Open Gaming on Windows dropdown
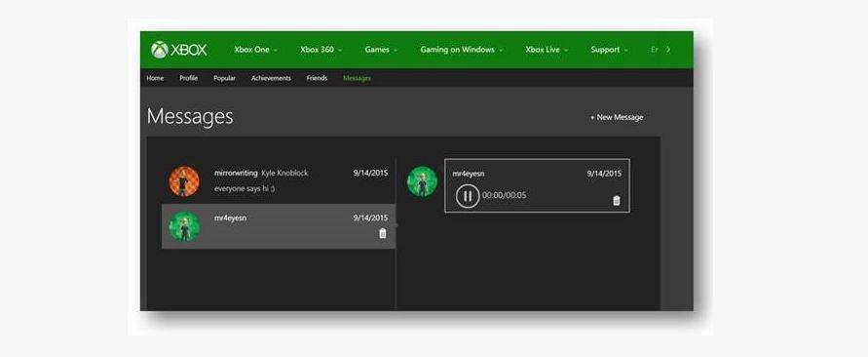 click(x=462, y=50)
